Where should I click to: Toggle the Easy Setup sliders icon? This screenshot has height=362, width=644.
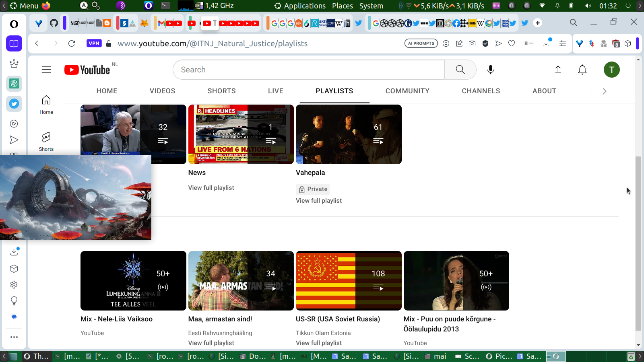(563, 43)
